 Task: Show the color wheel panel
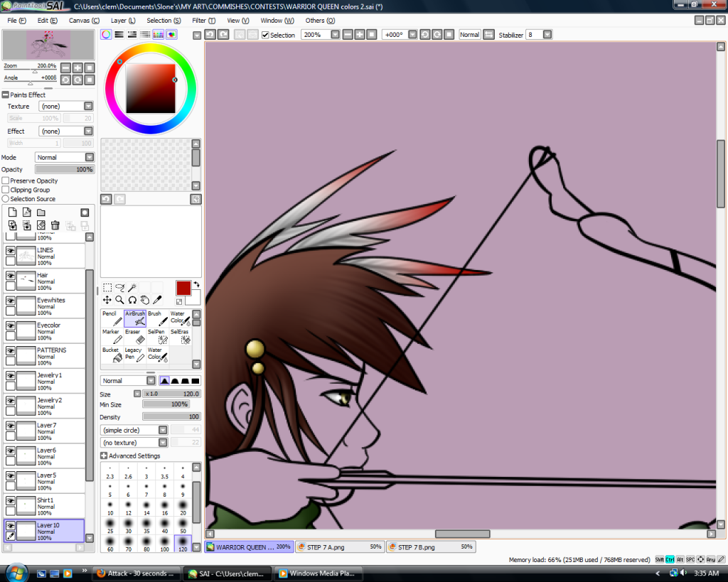click(107, 34)
